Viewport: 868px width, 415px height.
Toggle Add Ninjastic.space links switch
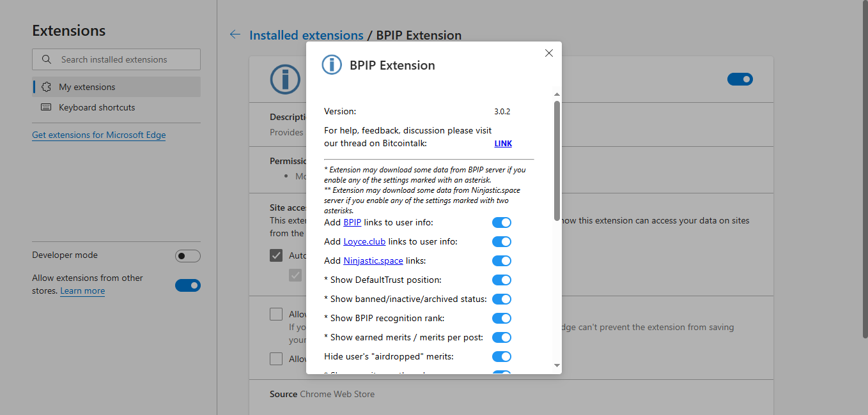[x=502, y=260]
